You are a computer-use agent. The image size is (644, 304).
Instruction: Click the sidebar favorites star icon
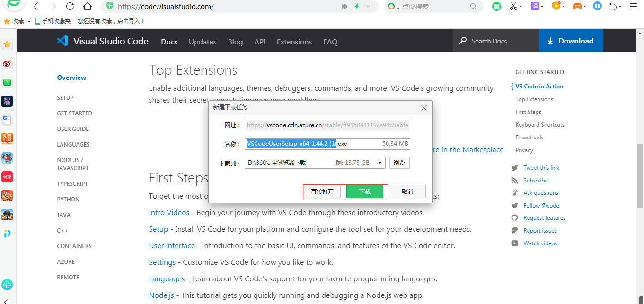(x=7, y=44)
